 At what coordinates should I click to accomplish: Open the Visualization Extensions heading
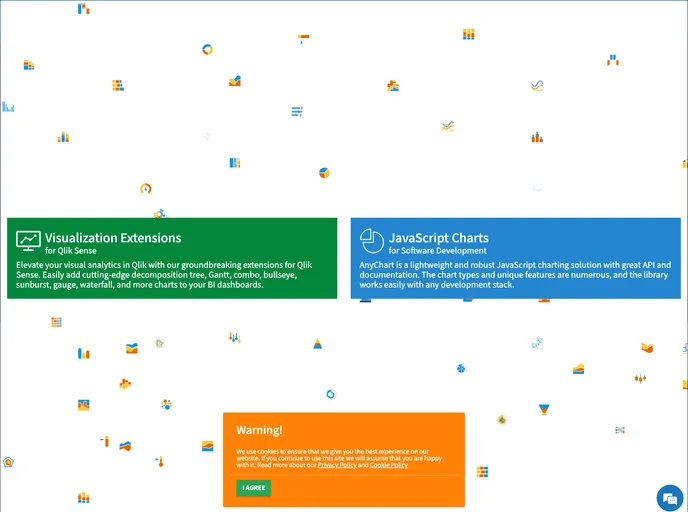(x=113, y=238)
